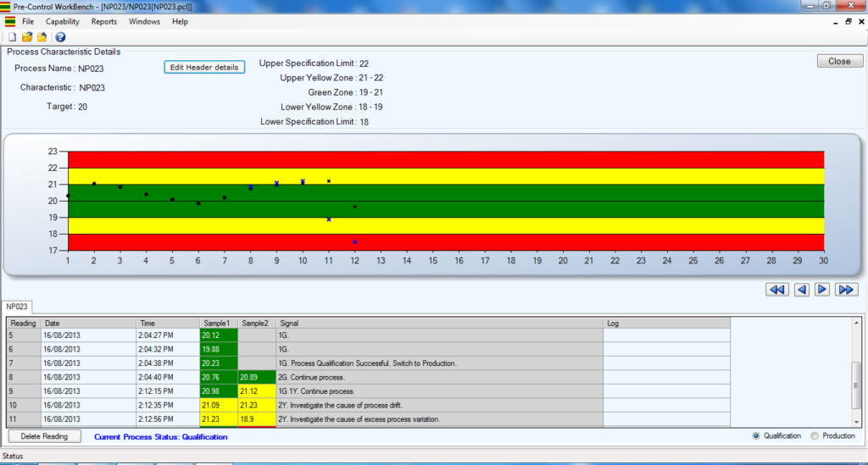This screenshot has width=868, height=465.
Task: Select the Production radio button
Action: point(815,436)
